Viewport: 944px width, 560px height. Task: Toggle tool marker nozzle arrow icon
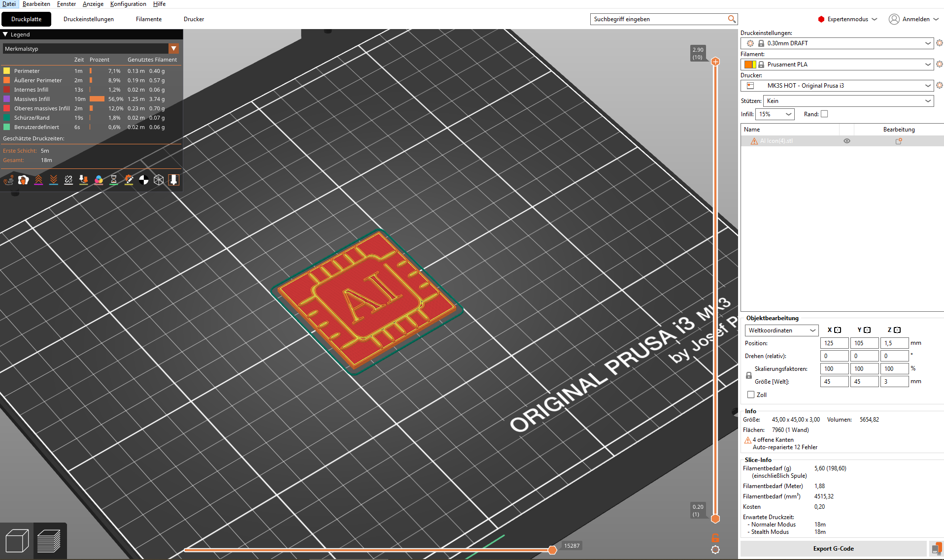tap(173, 180)
